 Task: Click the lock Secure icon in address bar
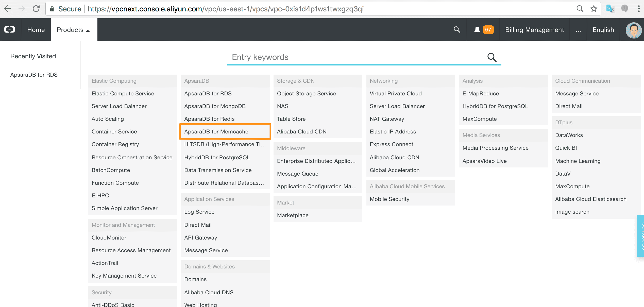52,9
